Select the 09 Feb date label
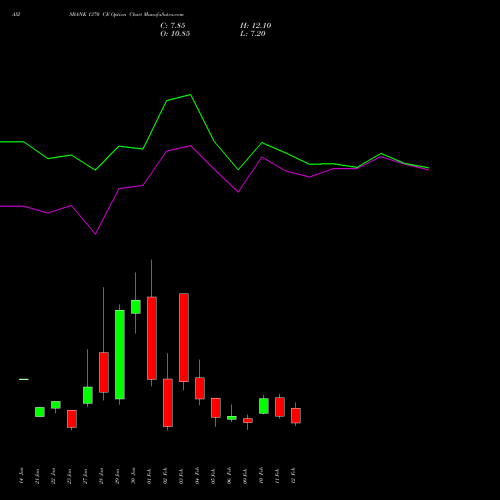The height and width of the screenshot is (500, 500). click(x=245, y=476)
